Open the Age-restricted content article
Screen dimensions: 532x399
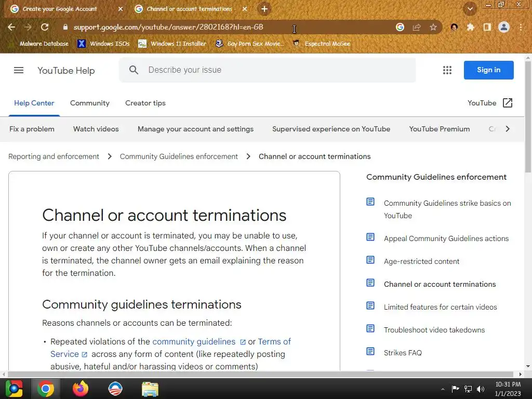pyautogui.click(x=421, y=261)
